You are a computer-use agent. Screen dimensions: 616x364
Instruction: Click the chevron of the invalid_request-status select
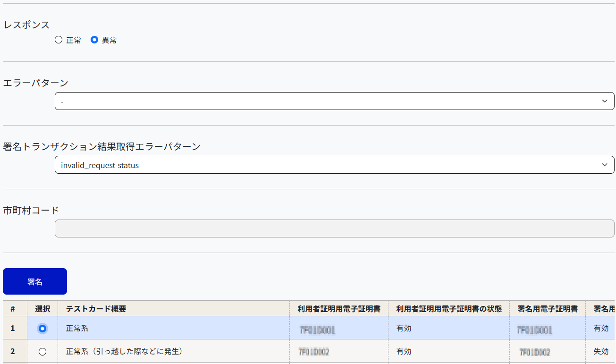[605, 165]
